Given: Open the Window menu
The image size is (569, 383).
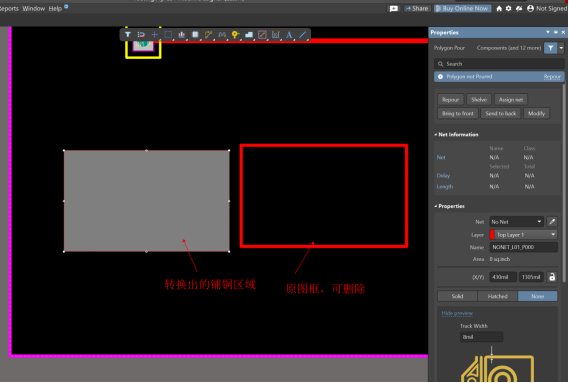Looking at the screenshot, I should coord(33,8).
